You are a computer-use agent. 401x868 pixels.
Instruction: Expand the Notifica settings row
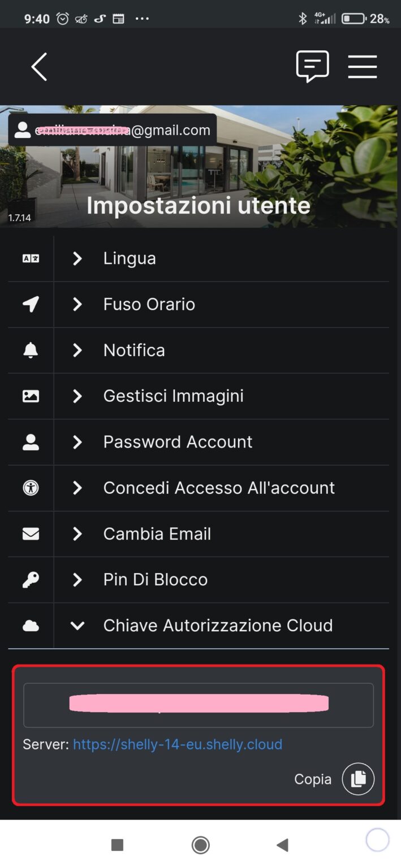click(77, 350)
